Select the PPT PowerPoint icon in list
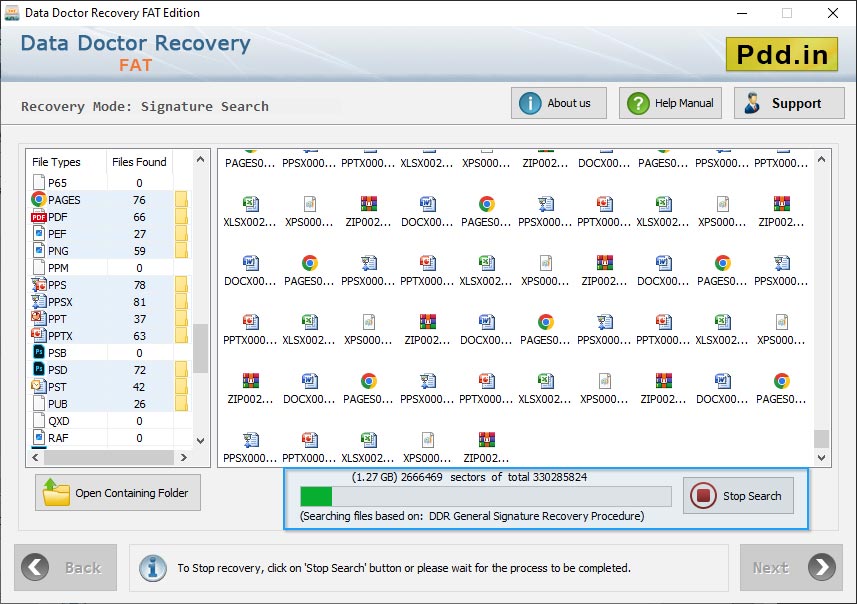 [39, 319]
